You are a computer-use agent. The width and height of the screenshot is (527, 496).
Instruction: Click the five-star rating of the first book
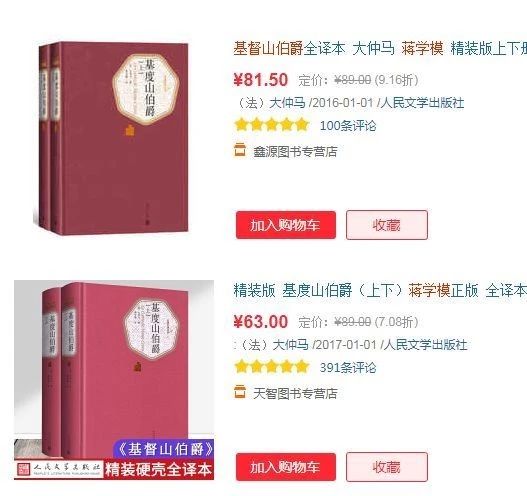(x=272, y=125)
